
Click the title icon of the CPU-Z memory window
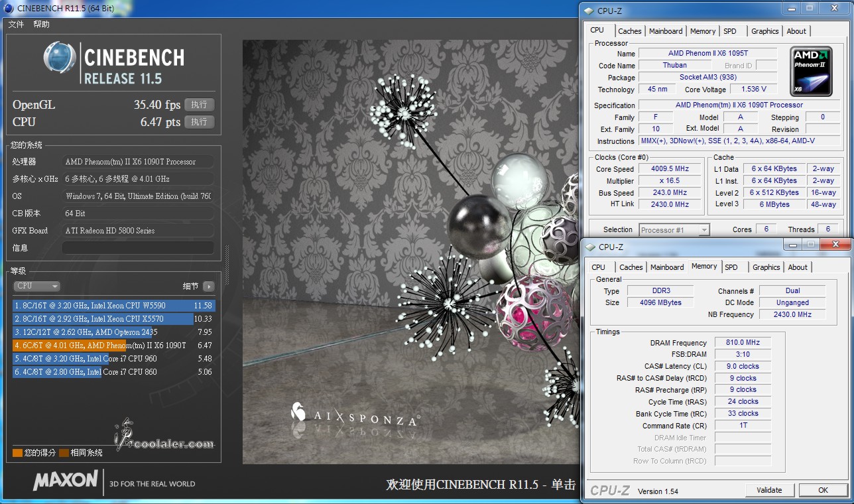589,247
